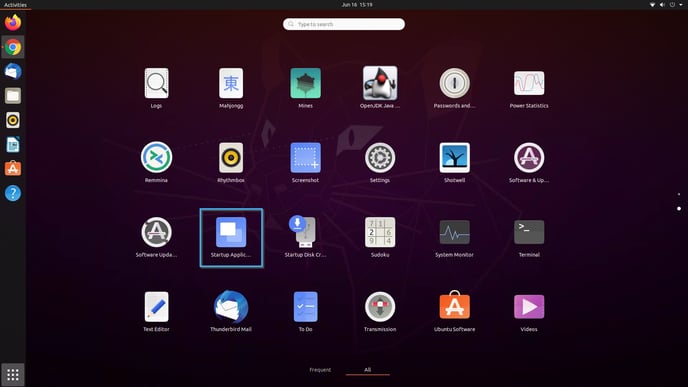This screenshot has width=688, height=387.
Task: Open Files from the dock
Action: (13, 96)
